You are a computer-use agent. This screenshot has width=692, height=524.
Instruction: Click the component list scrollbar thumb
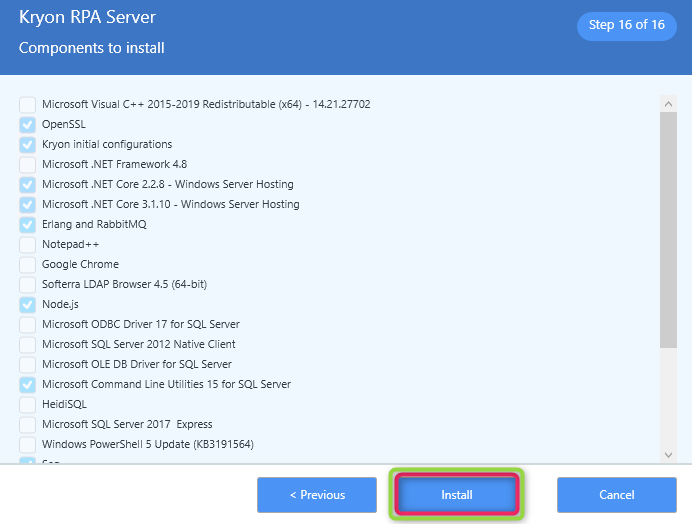pyautogui.click(x=668, y=230)
